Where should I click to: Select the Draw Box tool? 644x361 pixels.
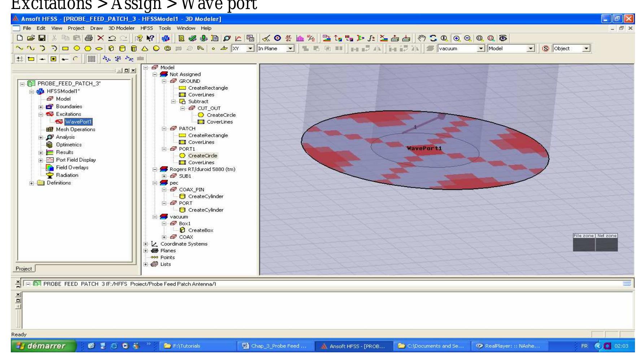[x=111, y=49]
